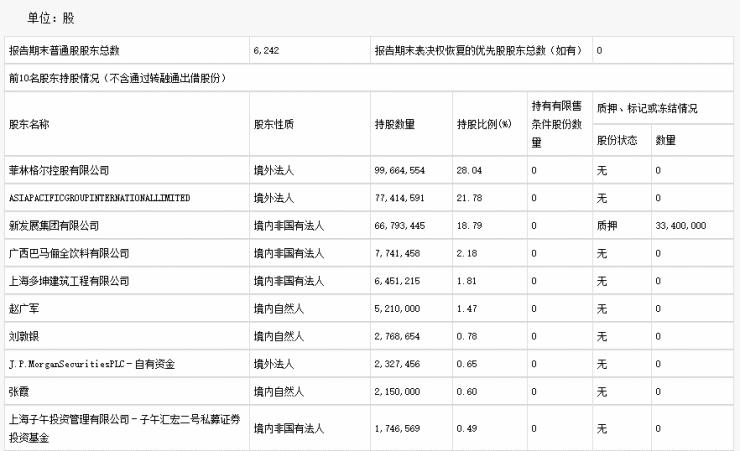The image size is (740, 451).
Task: Click the 持股比例(%) column header
Action: tap(484, 125)
